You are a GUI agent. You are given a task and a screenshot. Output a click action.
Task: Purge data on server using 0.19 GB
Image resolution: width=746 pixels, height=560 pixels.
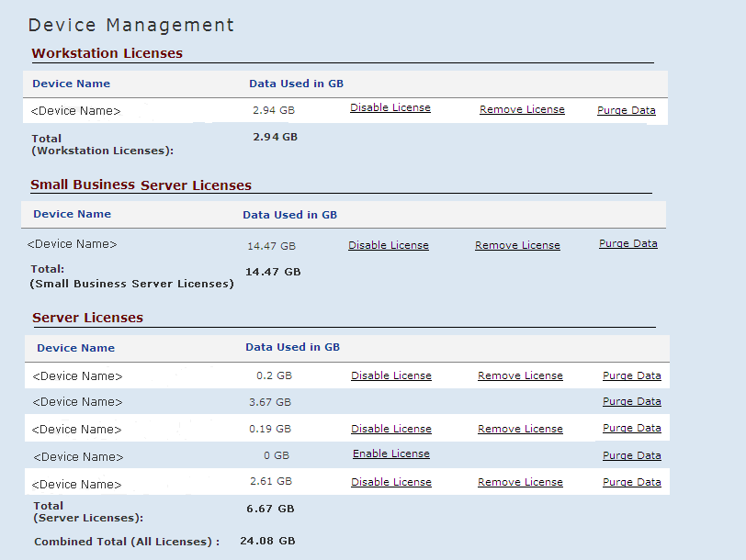coord(631,428)
